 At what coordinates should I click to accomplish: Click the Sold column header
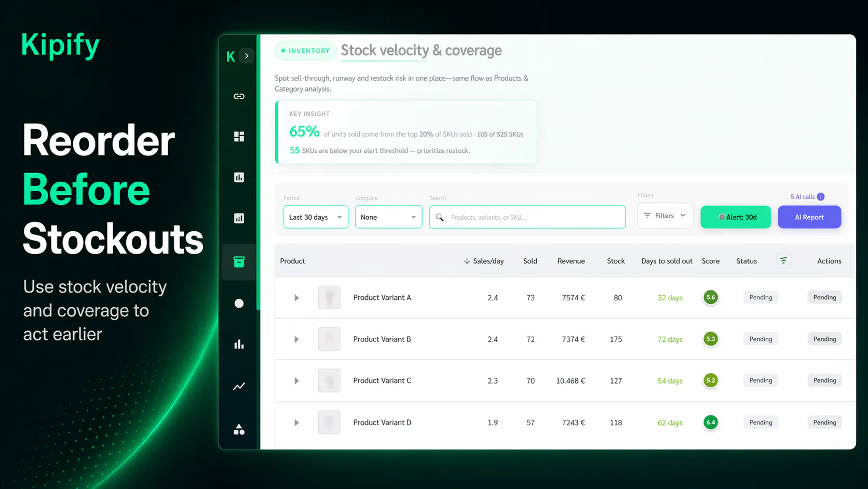pos(530,261)
